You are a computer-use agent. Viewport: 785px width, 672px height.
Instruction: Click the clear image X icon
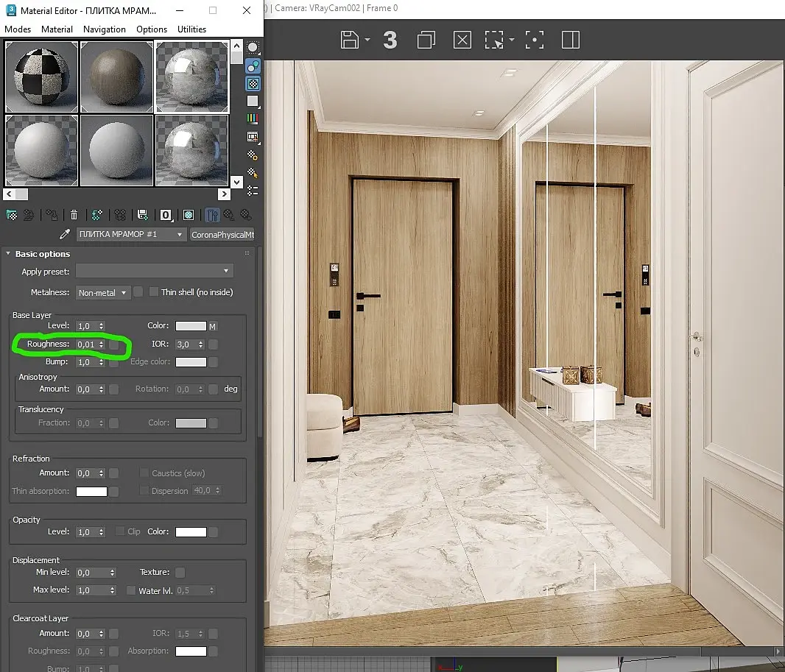pos(462,40)
